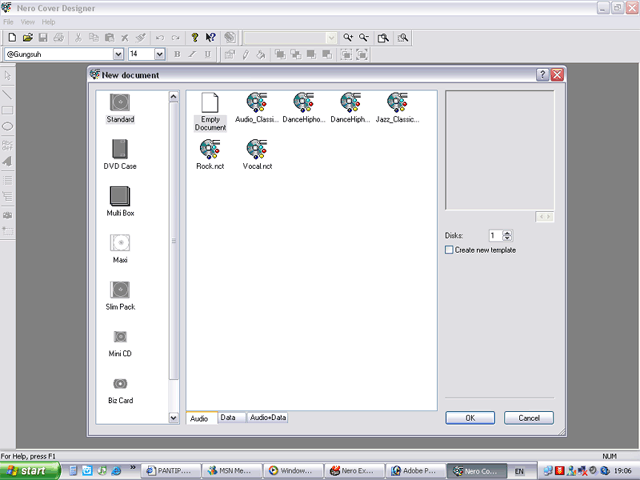Click the Disks number input field

[496, 236]
